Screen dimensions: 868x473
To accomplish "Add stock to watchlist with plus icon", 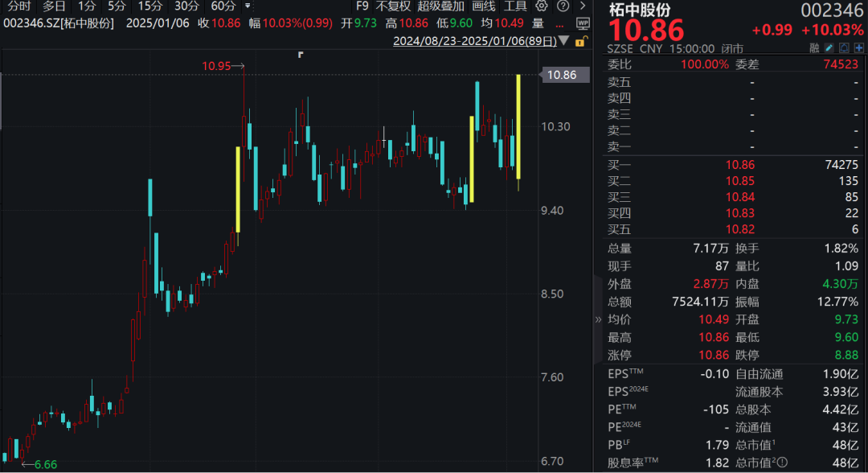I will (x=858, y=47).
